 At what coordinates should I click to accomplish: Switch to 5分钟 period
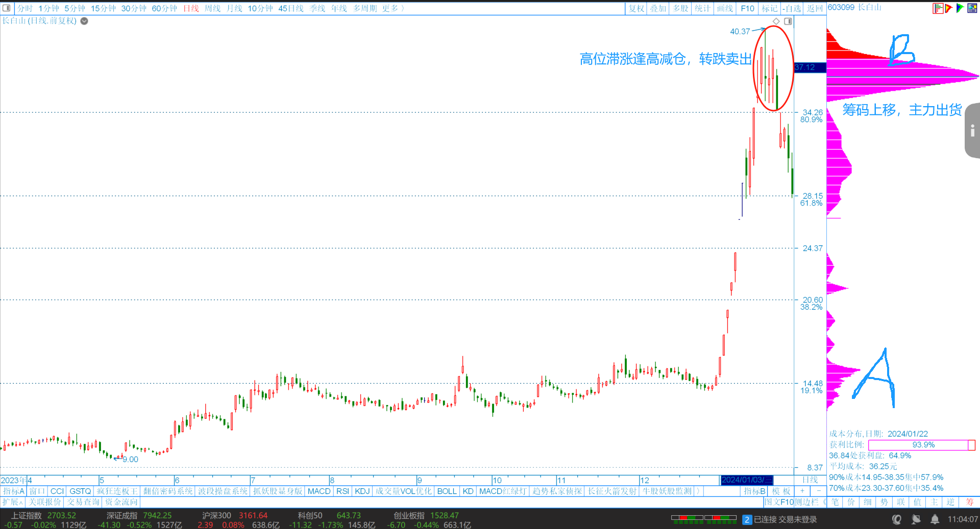(75, 8)
